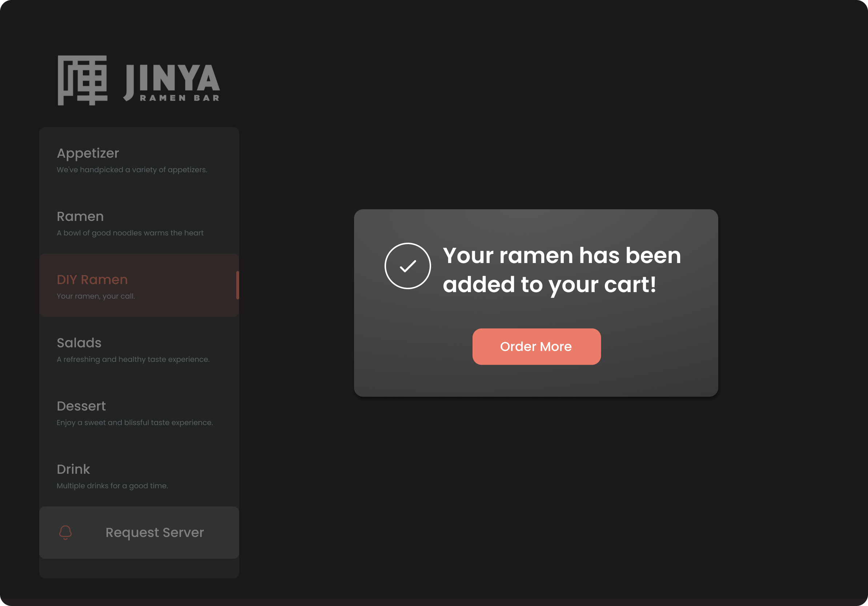
Task: Click "Multiple drinks for a good time." text
Action: (x=112, y=486)
